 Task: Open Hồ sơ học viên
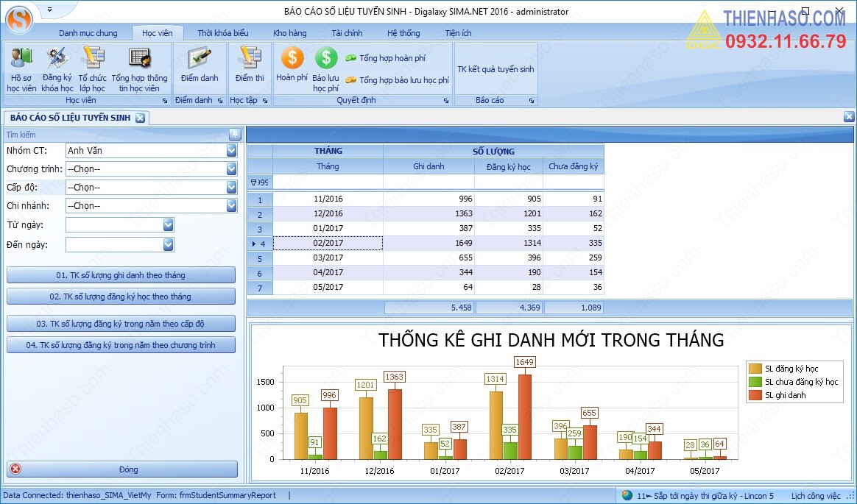tap(21, 66)
